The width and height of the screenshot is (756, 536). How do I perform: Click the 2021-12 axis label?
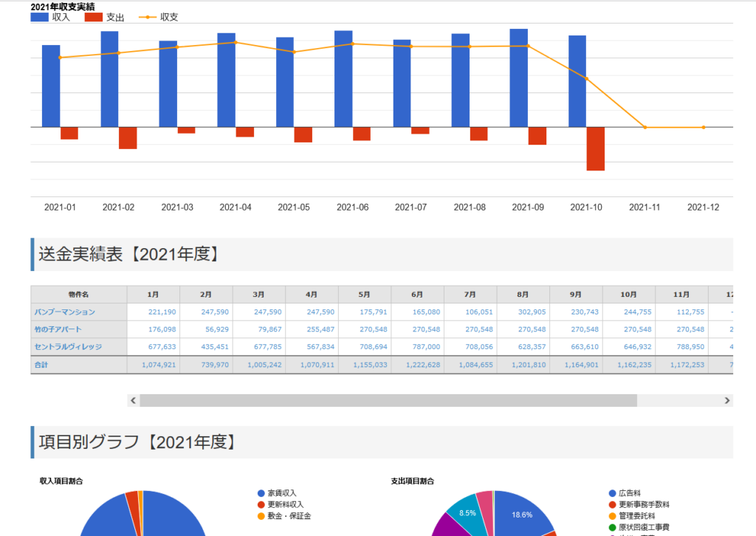[703, 207]
